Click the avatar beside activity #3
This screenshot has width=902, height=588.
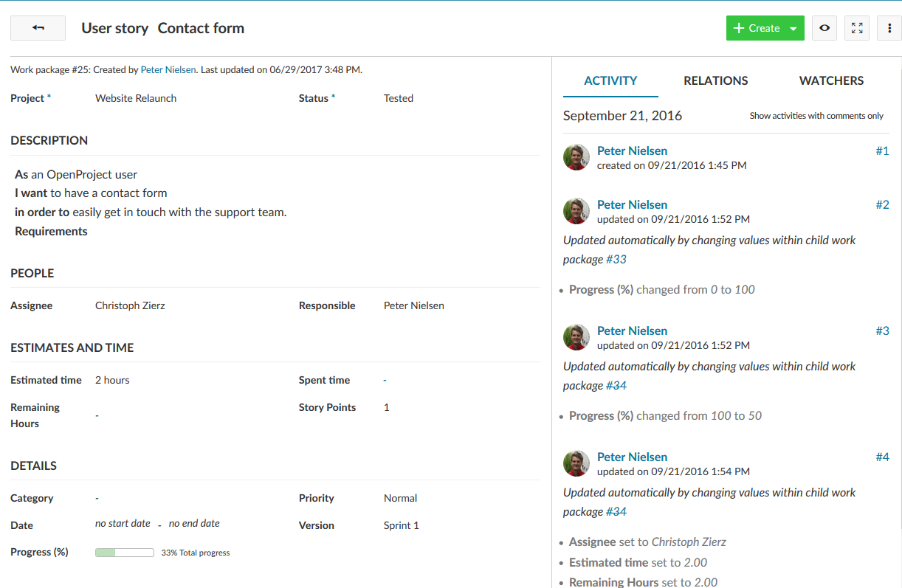pos(576,337)
